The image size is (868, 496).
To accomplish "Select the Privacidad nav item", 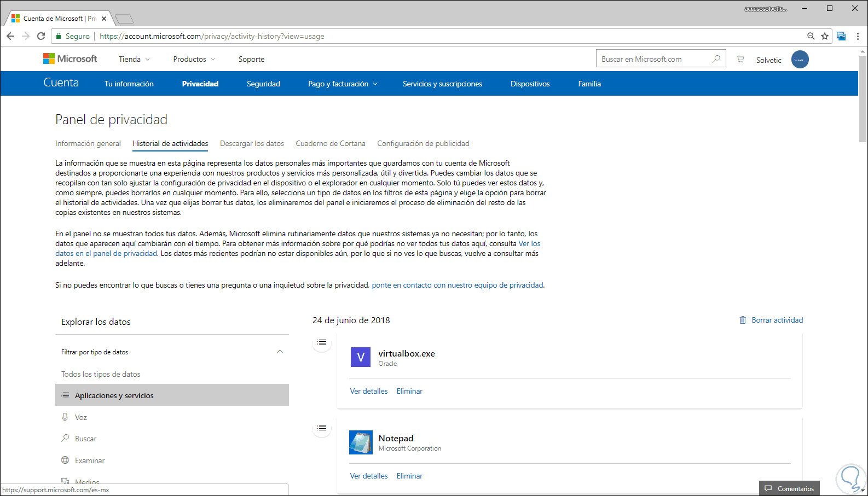I will [x=200, y=84].
